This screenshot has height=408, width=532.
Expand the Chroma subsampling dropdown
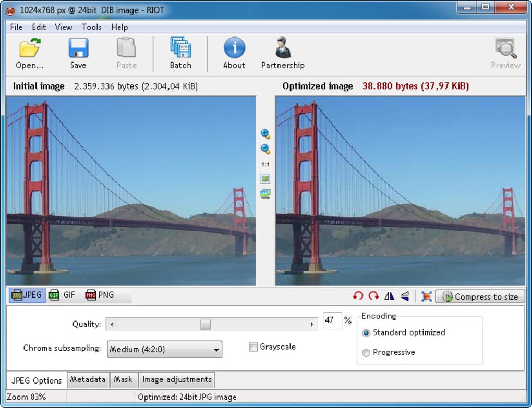pos(164,350)
